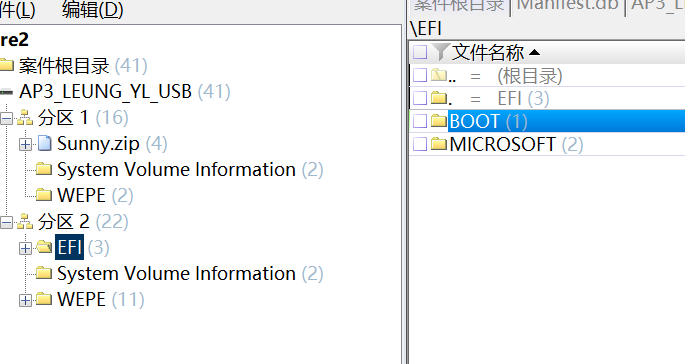Viewport: 685px width, 364px height.
Task: Select AP3_LEUNG_YL_USB (41) in the tree
Action: point(125,92)
